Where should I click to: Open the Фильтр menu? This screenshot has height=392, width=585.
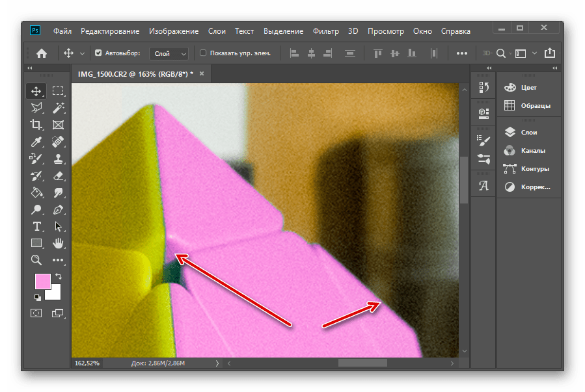[x=325, y=31]
